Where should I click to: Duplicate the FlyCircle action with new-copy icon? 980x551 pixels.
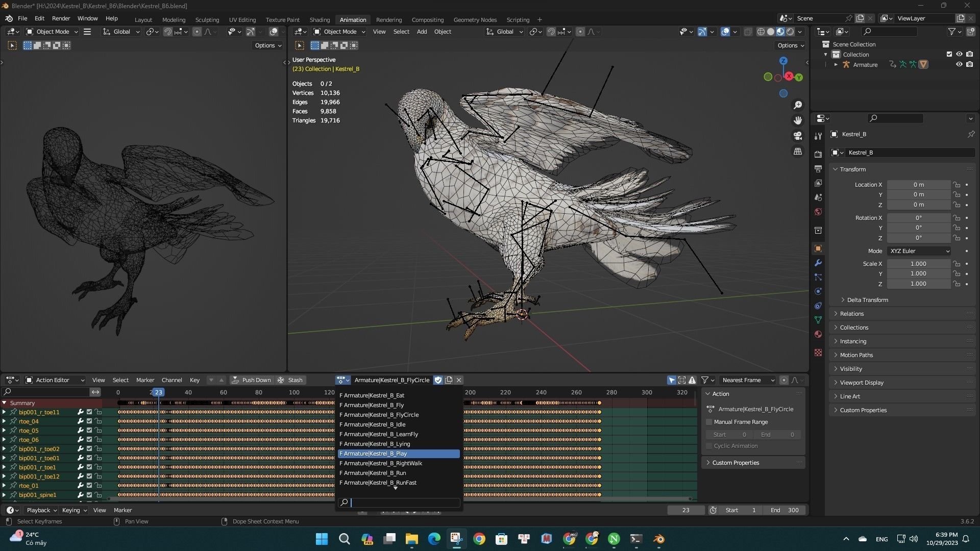449,380
